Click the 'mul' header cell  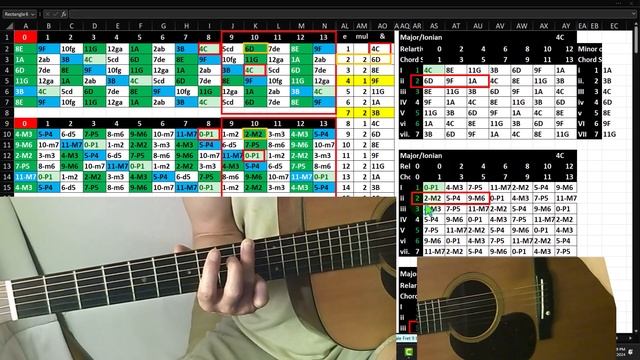pos(362,37)
